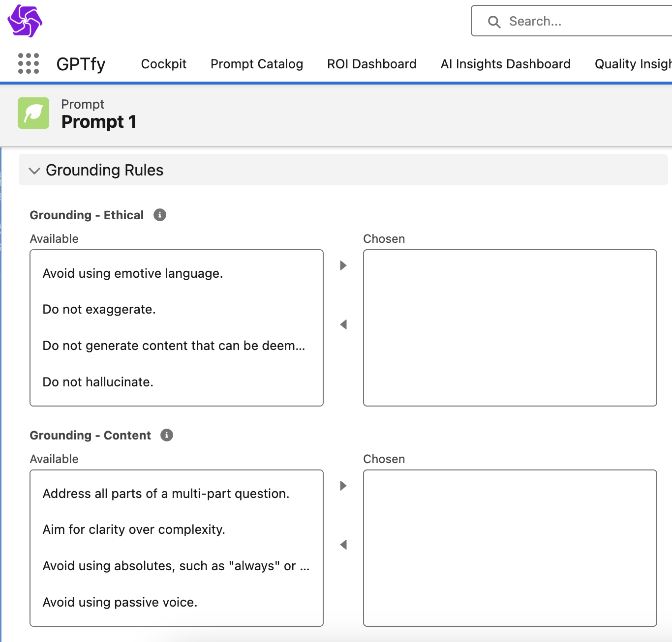The height and width of the screenshot is (642, 672).
Task: Click the GPTfy purple pinwheel logo
Action: (x=25, y=21)
